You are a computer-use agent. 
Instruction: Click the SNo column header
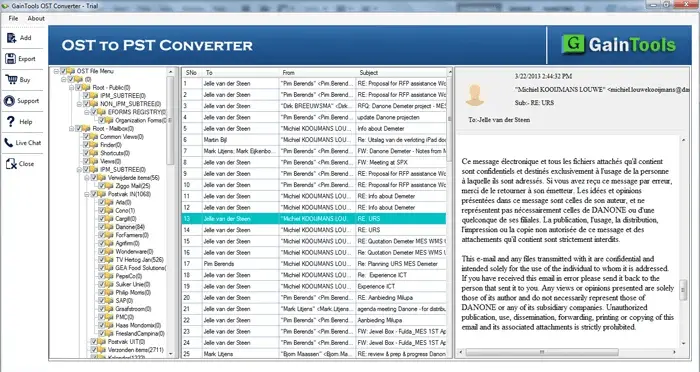(192, 72)
